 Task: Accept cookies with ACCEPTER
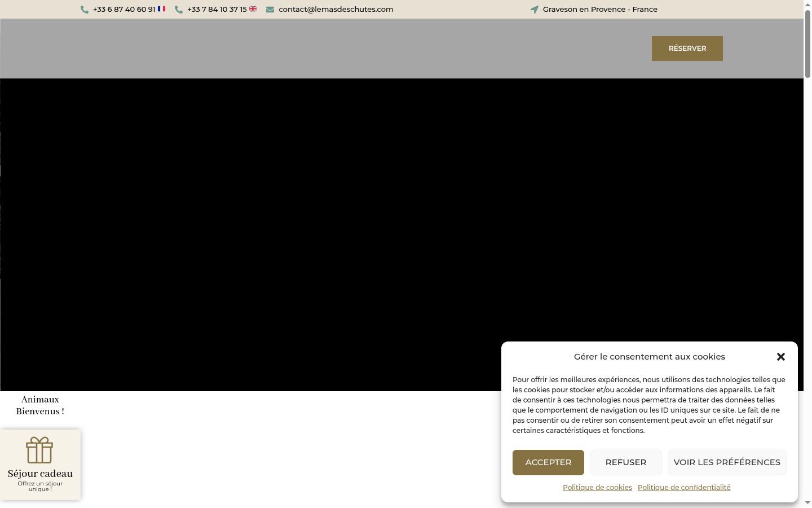548,462
